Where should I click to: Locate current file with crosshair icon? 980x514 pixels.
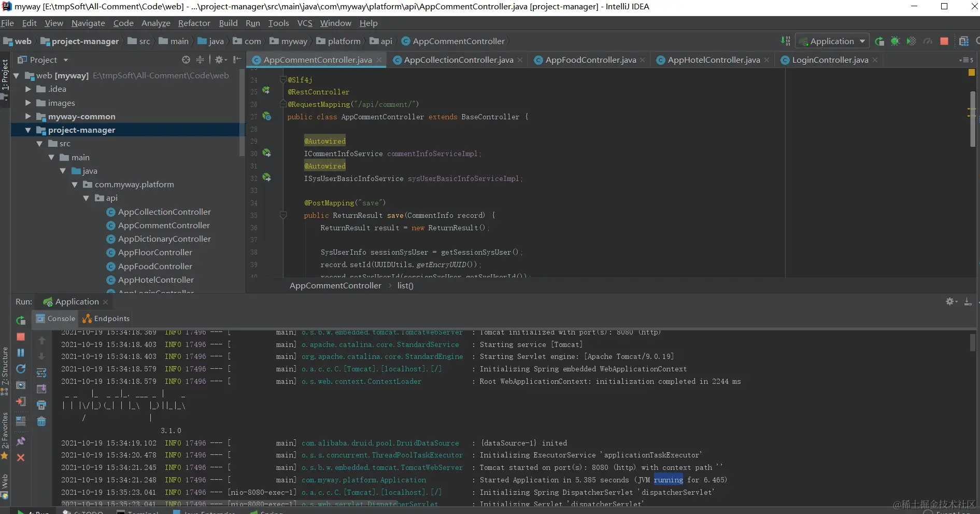[x=186, y=60]
